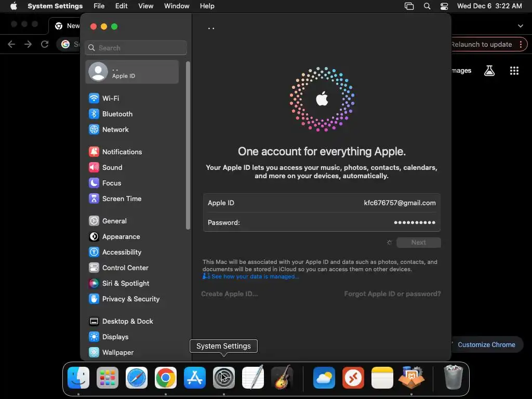Click the date and time in menu bar
The height and width of the screenshot is (399, 532).
click(489, 6)
